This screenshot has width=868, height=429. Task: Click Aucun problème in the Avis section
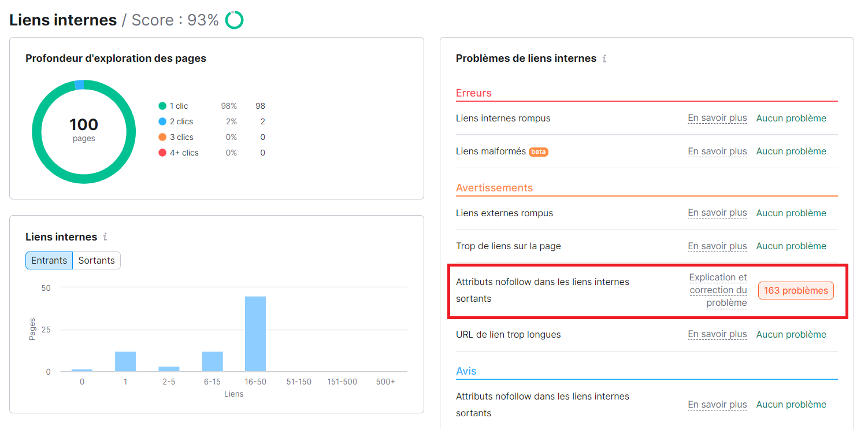click(x=791, y=405)
